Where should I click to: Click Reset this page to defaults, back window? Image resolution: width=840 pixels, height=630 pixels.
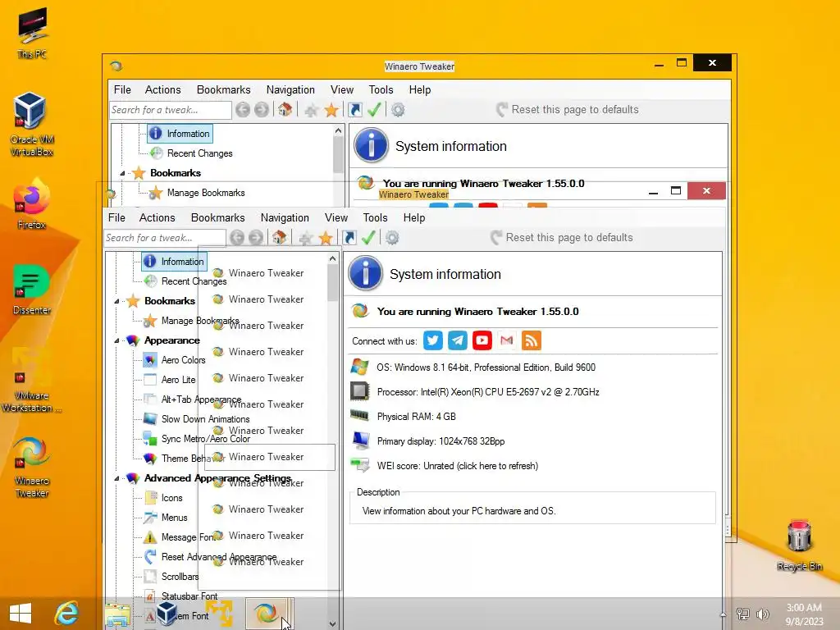click(x=568, y=109)
